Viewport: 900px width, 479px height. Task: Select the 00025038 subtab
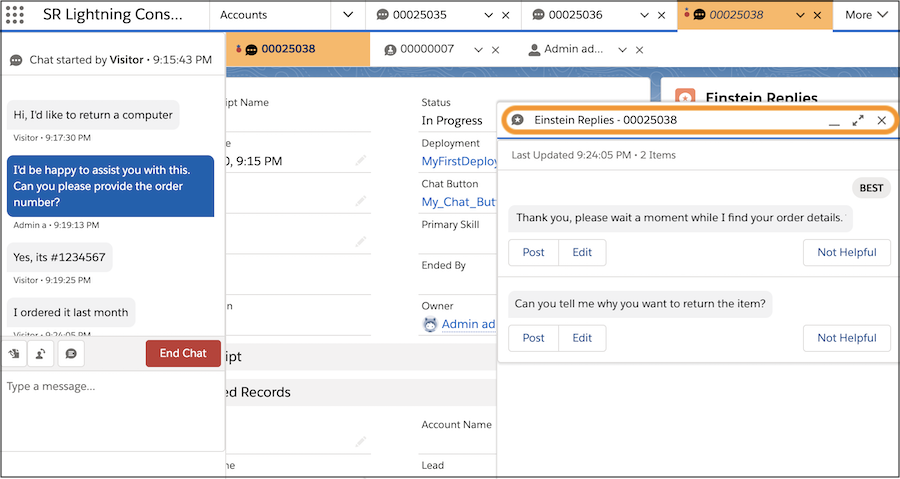(288, 49)
